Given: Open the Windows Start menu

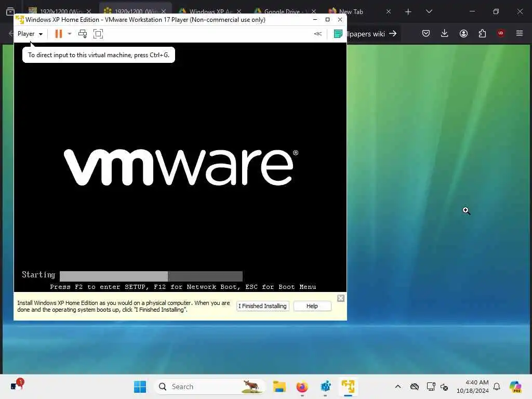Looking at the screenshot, I should pyautogui.click(x=140, y=387).
